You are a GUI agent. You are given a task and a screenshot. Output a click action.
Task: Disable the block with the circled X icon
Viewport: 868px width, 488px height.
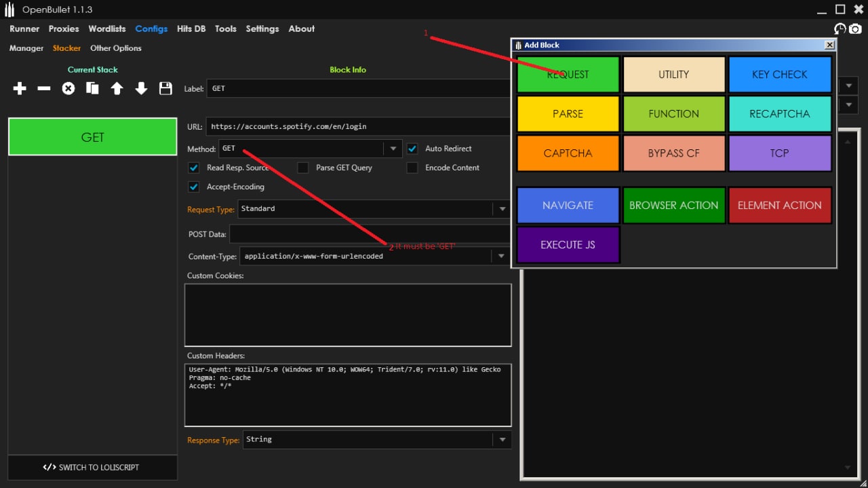[68, 88]
